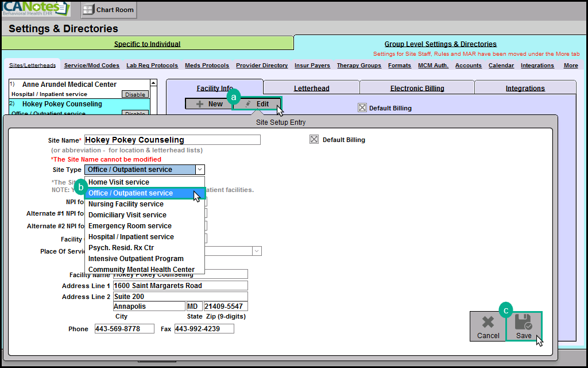Viewport: 588px width, 368px height.
Task: Choose Hospital / Inpatient service option
Action: pos(131,237)
